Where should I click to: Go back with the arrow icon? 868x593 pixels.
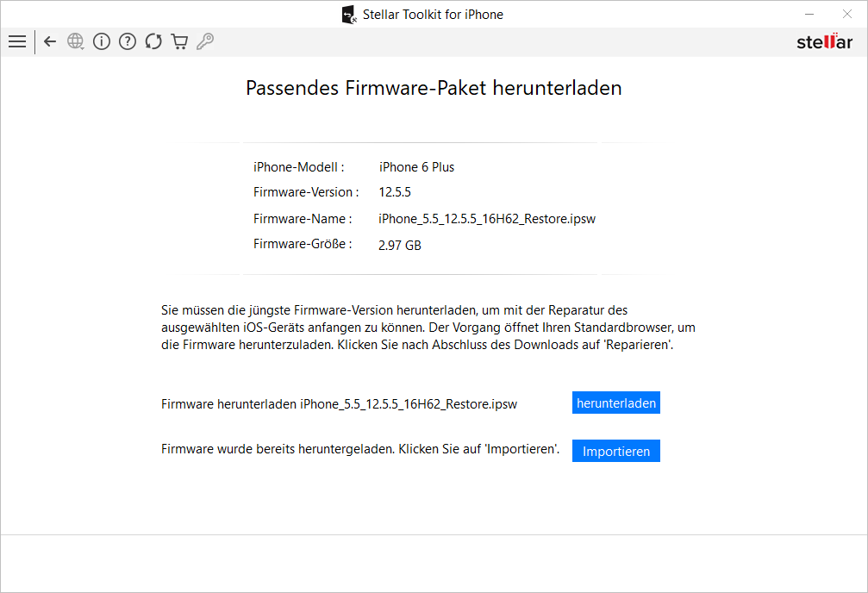coord(50,41)
